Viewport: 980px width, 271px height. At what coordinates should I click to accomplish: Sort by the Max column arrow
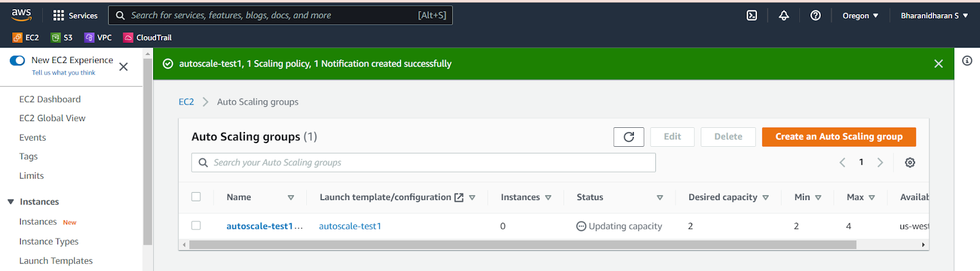(x=872, y=198)
